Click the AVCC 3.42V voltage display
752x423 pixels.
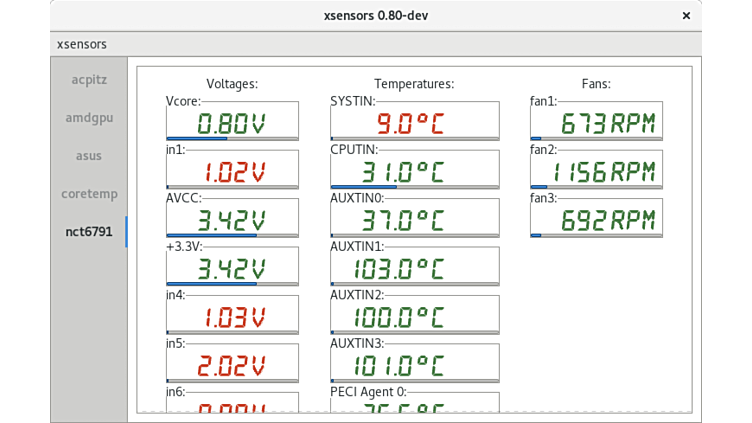(x=232, y=220)
